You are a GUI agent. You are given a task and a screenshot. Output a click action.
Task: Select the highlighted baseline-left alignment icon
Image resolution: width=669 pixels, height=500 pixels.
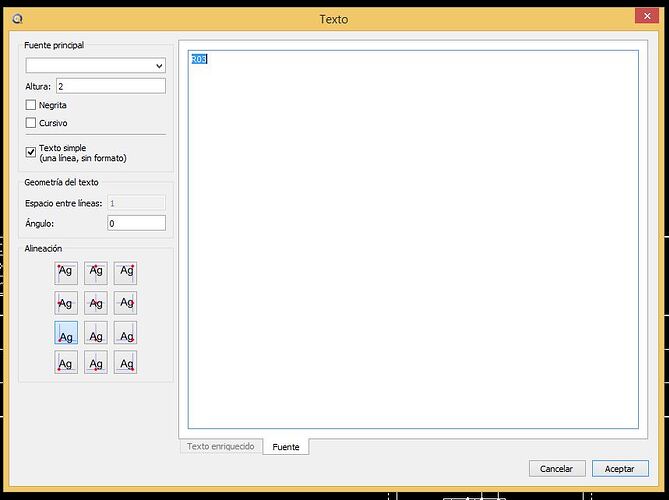coord(66,333)
